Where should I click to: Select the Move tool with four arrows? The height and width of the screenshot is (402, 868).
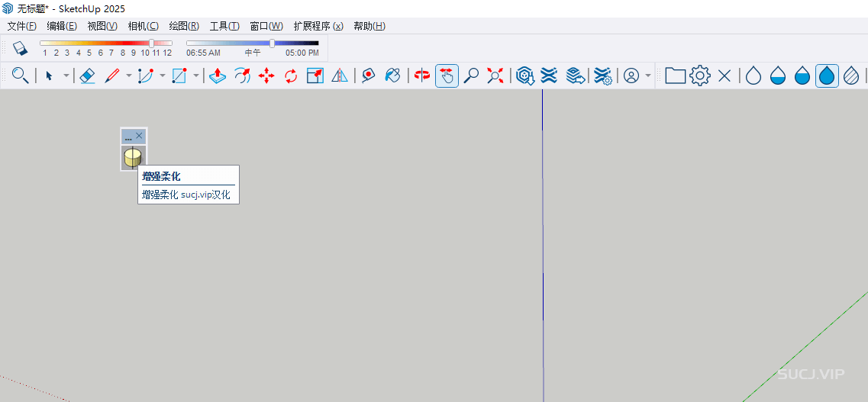coord(266,76)
